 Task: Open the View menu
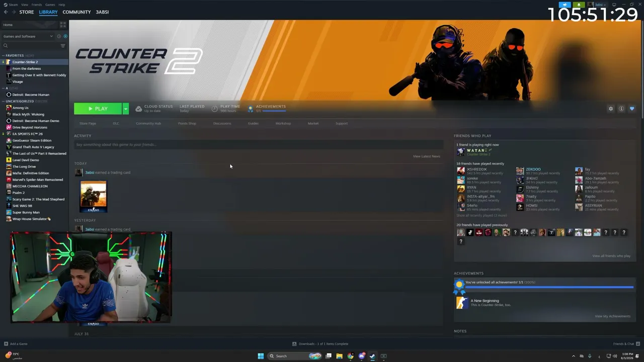click(x=25, y=5)
